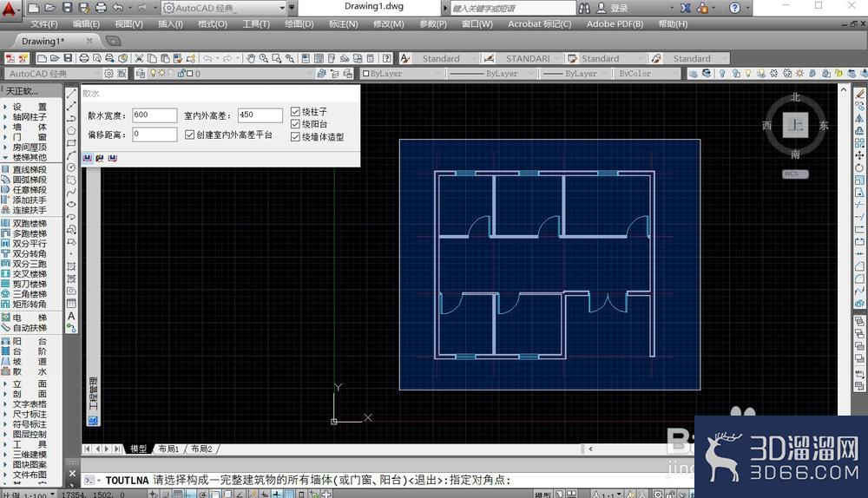Select the multiline Text A tool
868x498 pixels.
coord(71,316)
